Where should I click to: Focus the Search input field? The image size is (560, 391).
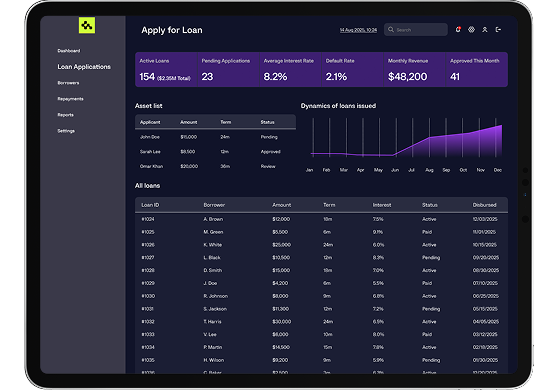click(x=416, y=30)
